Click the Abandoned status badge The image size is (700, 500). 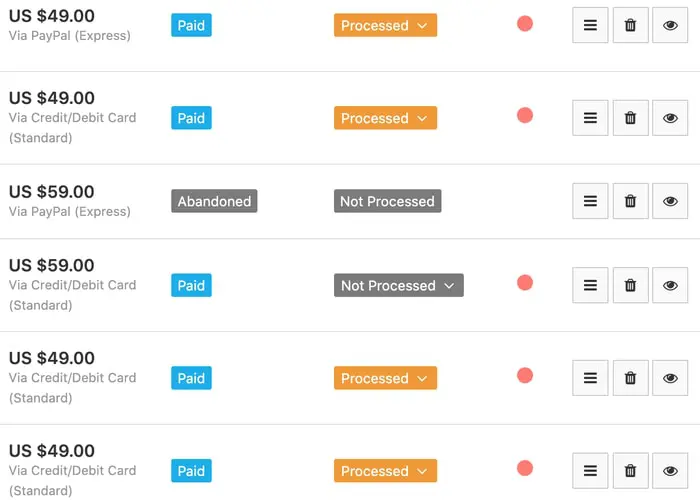[214, 201]
